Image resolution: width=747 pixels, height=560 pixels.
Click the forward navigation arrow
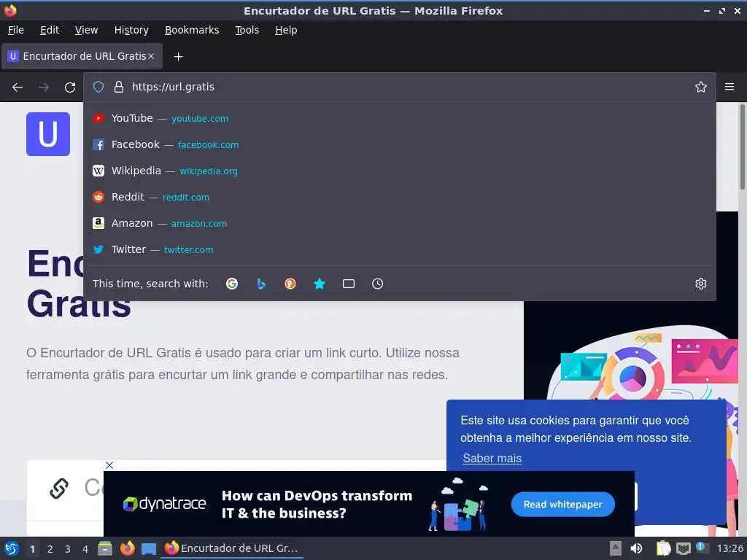(x=44, y=87)
